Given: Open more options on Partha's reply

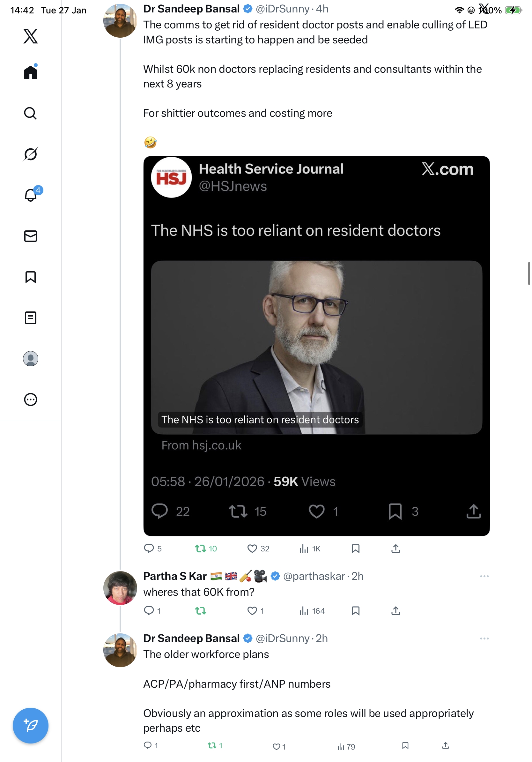Looking at the screenshot, I should [x=484, y=576].
